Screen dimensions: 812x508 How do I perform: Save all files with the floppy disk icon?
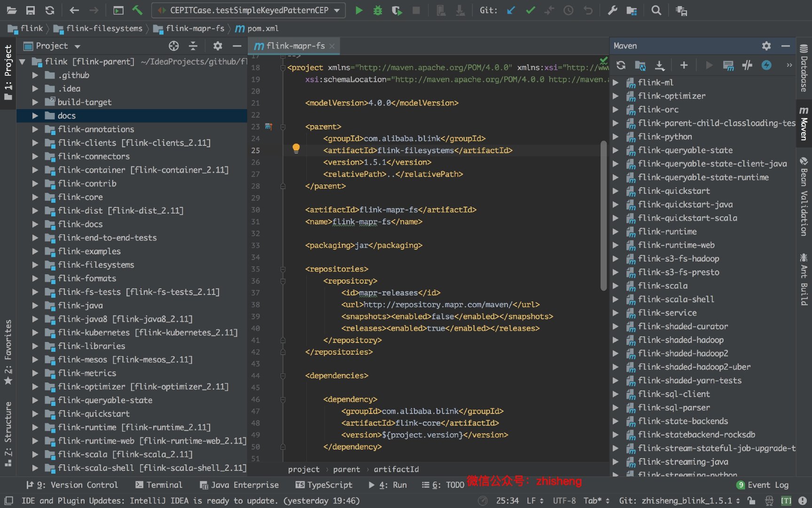pyautogui.click(x=31, y=10)
